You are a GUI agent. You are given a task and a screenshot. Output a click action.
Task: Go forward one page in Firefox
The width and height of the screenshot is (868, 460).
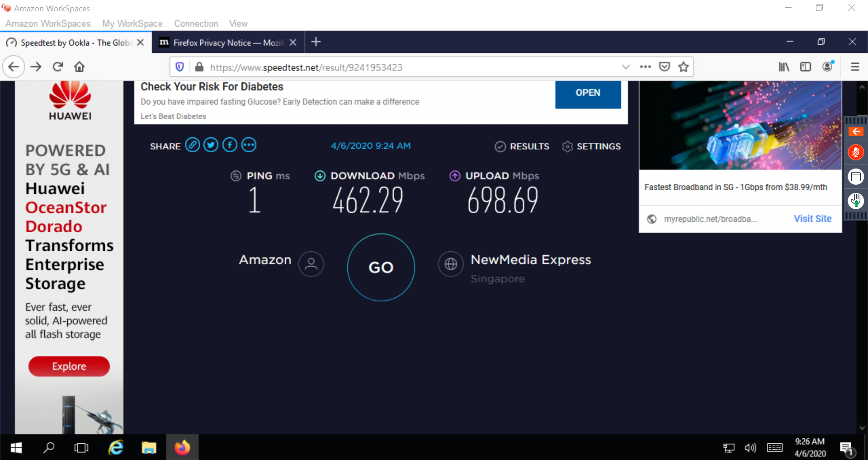36,67
